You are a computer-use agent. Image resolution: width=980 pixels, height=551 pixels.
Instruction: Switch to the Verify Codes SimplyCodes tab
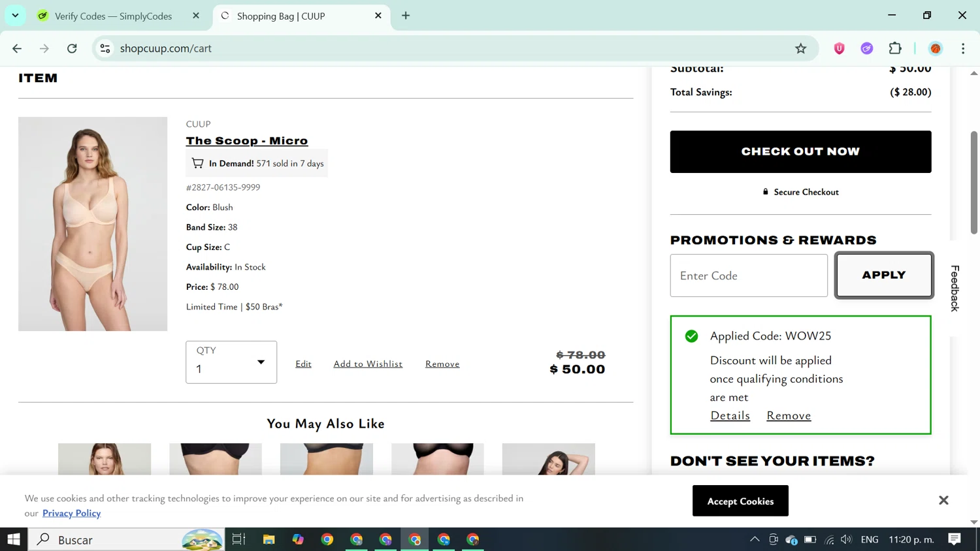120,16
